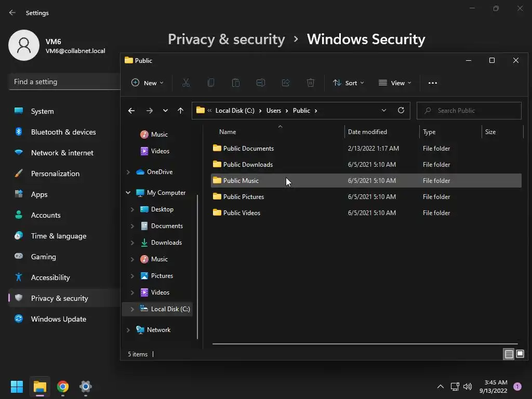The image size is (532, 399).
Task: Go back in Settings window
Action: (12, 12)
